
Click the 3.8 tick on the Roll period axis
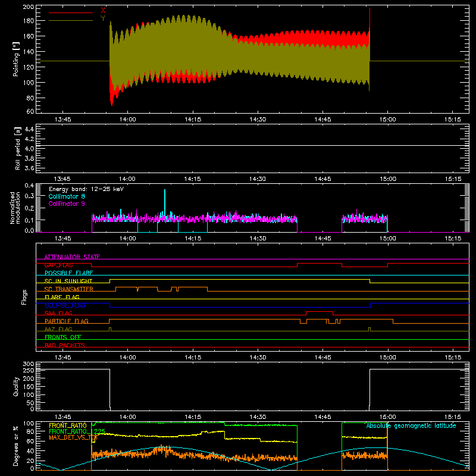tap(29, 158)
